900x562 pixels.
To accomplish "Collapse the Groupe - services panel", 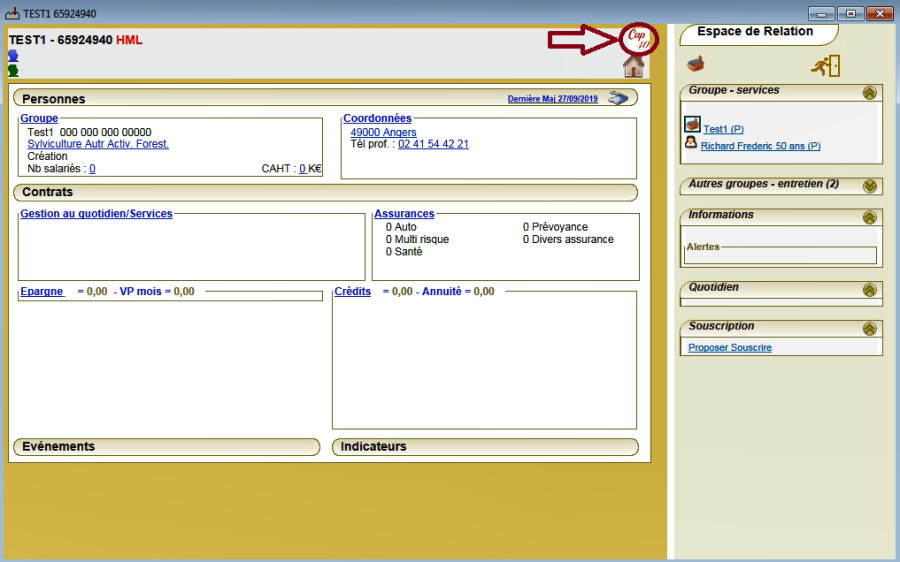I will pos(869,92).
